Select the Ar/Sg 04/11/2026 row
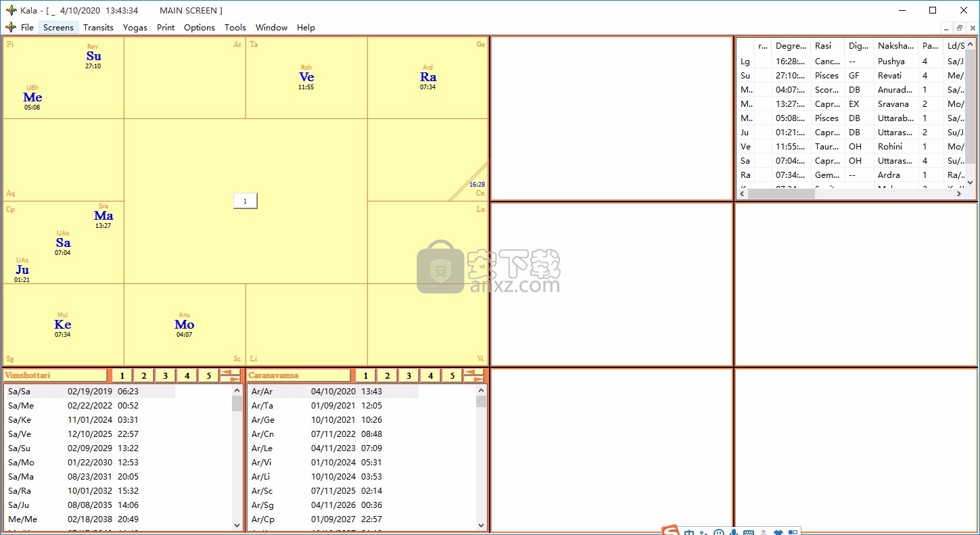The width and height of the screenshot is (980, 535). 333,505
